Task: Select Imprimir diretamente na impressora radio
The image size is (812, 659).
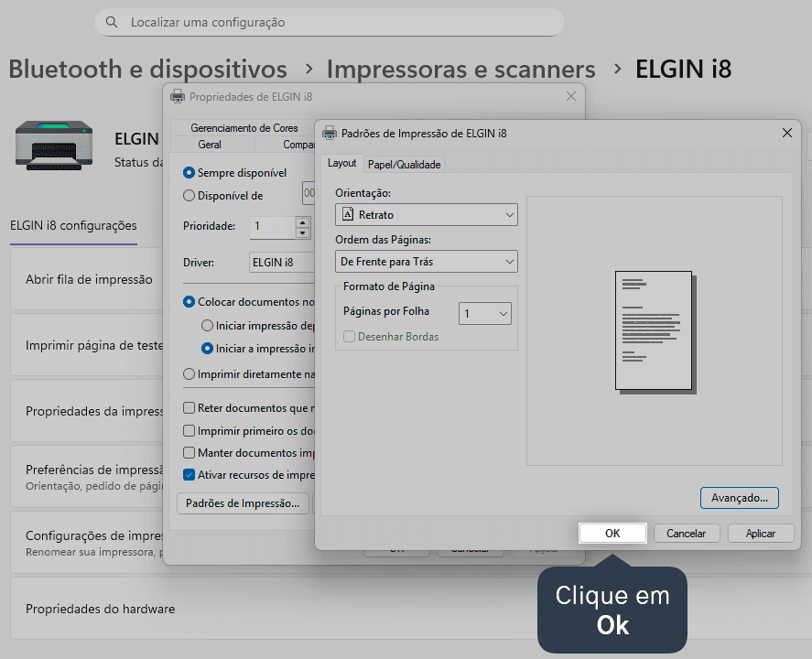Action: [x=189, y=373]
